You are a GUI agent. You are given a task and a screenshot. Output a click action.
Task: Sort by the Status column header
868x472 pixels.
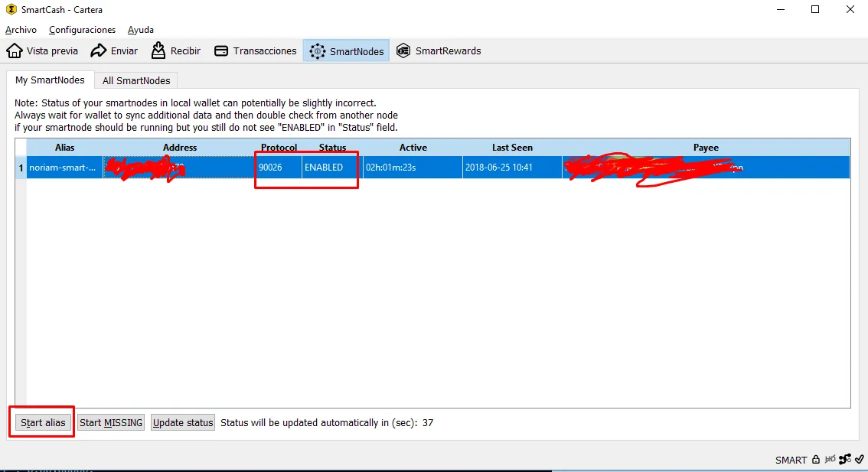332,147
